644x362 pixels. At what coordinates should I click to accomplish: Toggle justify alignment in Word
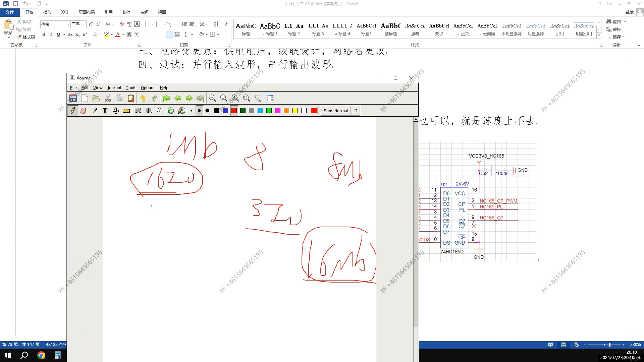click(x=169, y=35)
